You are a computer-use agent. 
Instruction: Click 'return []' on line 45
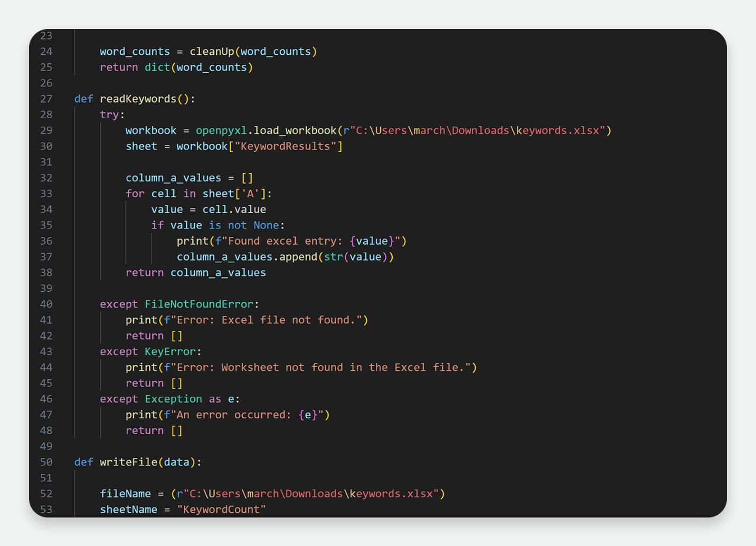pyautogui.click(x=154, y=384)
